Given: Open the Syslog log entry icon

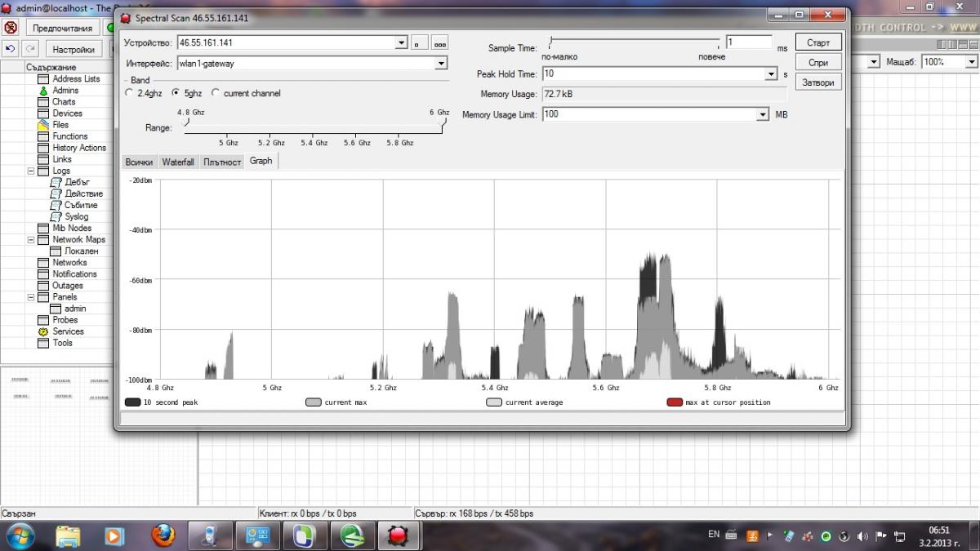Looking at the screenshot, I should coord(56,217).
